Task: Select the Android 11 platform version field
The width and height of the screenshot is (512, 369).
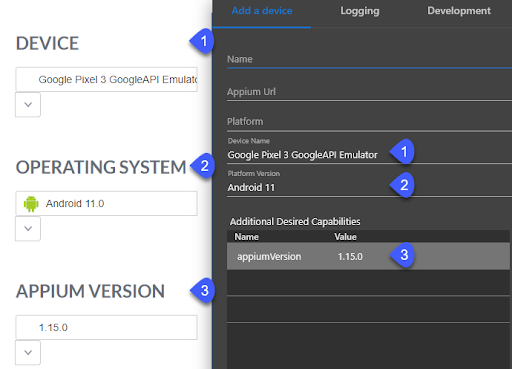Action: point(369,184)
